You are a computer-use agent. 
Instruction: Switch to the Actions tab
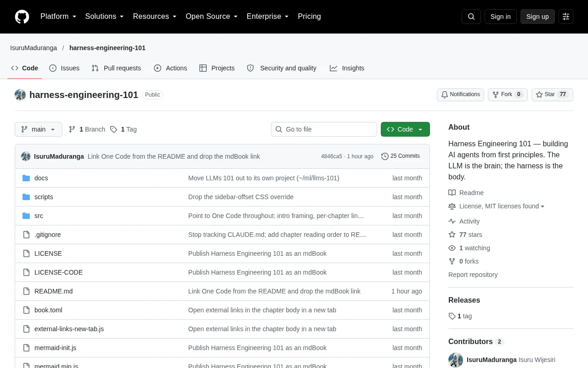170,68
